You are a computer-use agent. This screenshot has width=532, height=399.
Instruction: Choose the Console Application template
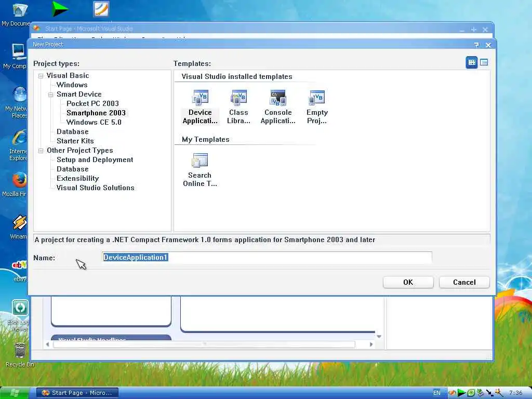click(x=278, y=107)
